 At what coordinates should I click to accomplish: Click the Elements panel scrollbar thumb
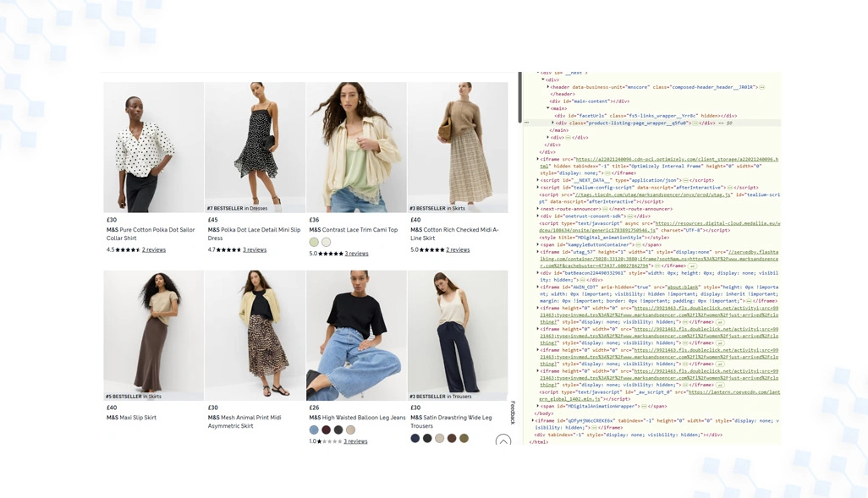pos(519,97)
